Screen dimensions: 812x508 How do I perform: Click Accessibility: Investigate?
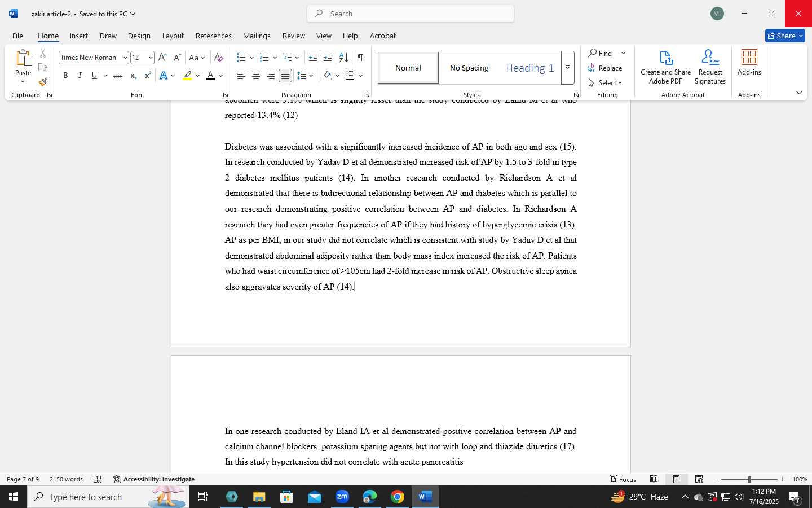(x=154, y=479)
